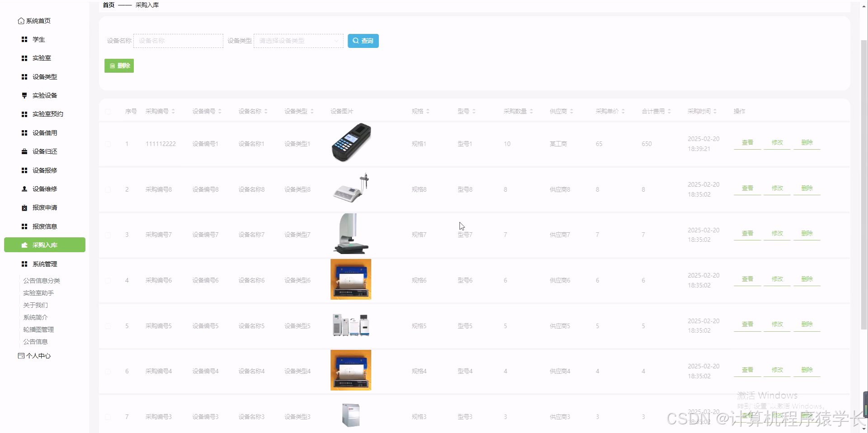The image size is (868, 433).
Task: Open 查看 detail link for row 2
Action: (x=747, y=188)
